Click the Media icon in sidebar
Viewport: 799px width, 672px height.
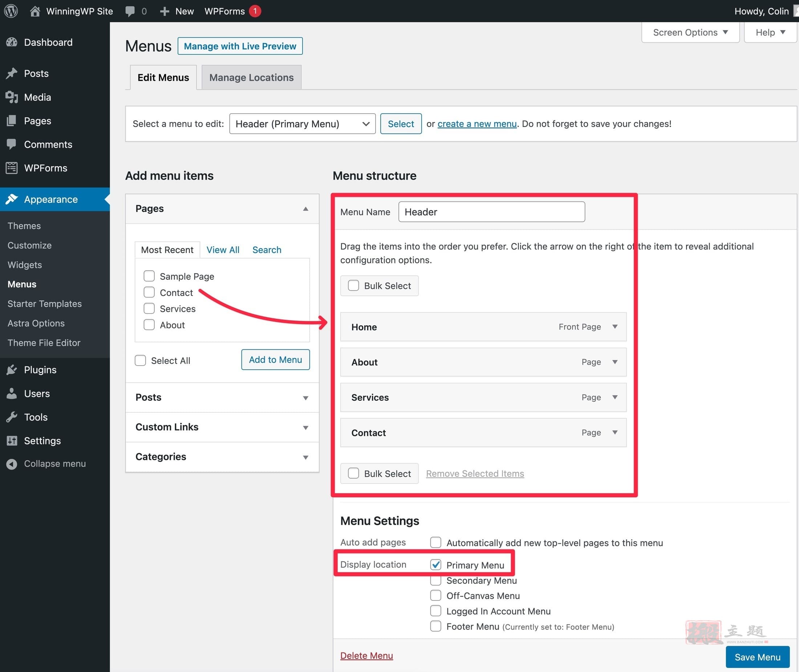coord(12,97)
